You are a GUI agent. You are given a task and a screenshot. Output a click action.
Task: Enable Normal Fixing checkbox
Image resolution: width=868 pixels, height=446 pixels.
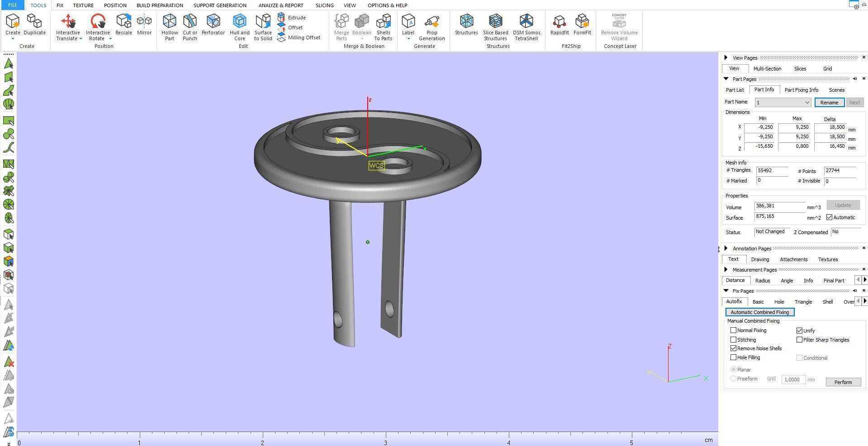pos(733,330)
